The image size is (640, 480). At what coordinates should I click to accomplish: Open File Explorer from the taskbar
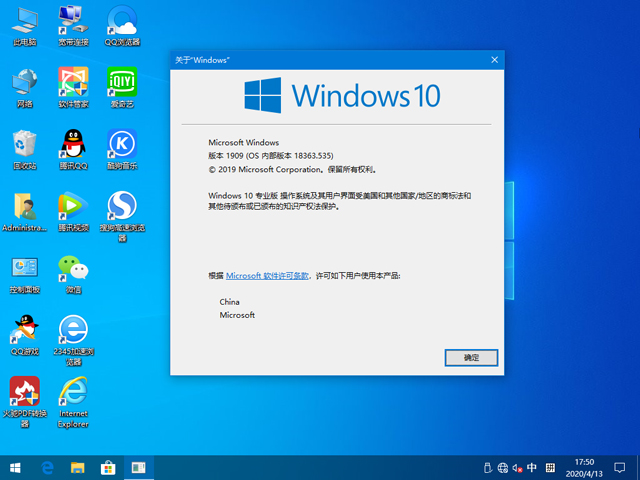78,468
